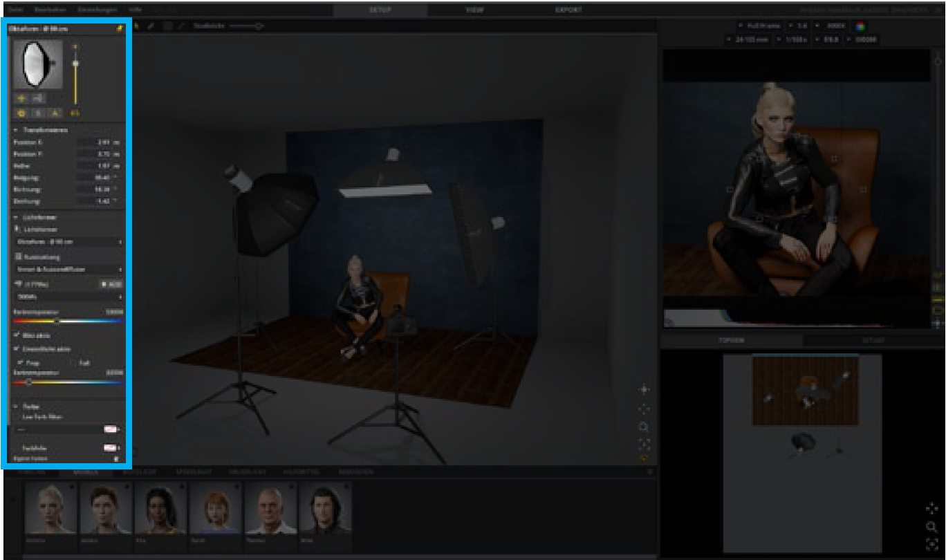Click the A button under softbox preview
946x560 pixels.
tap(55, 113)
